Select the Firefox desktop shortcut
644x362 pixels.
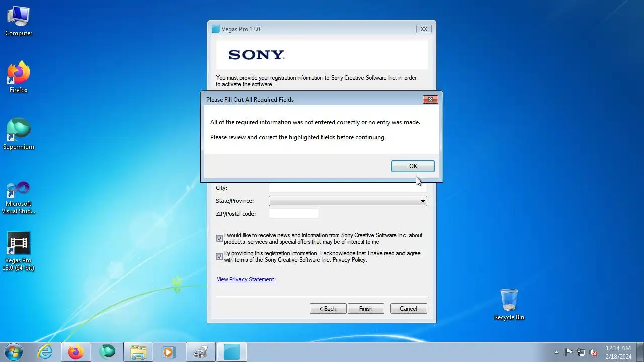point(19,77)
